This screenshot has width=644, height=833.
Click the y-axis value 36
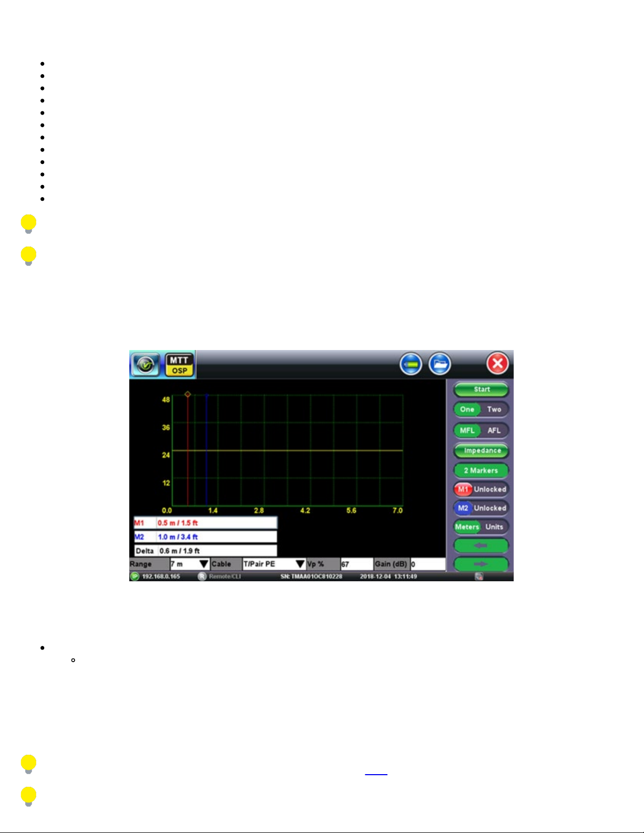point(166,427)
